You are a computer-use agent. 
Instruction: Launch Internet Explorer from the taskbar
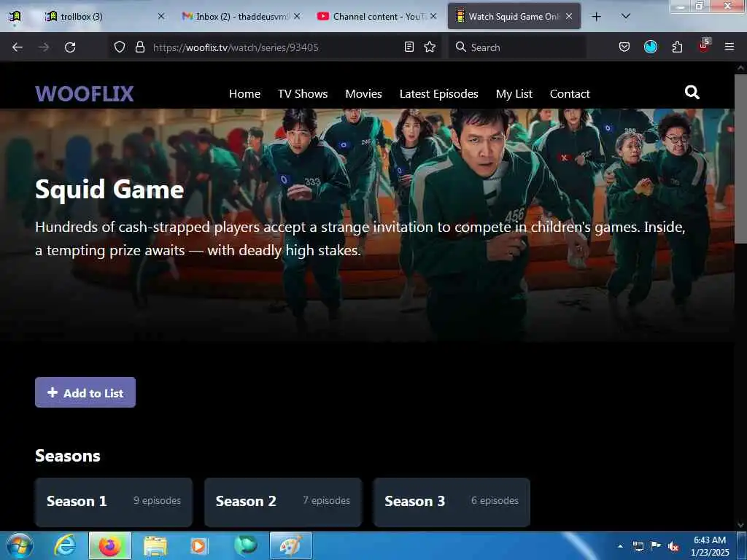point(65,545)
